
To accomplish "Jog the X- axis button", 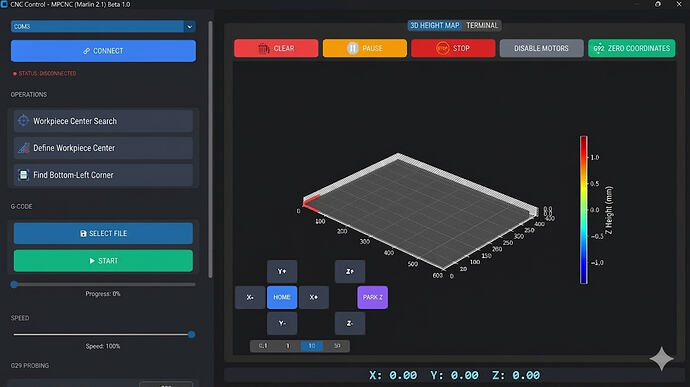I will tap(250, 297).
